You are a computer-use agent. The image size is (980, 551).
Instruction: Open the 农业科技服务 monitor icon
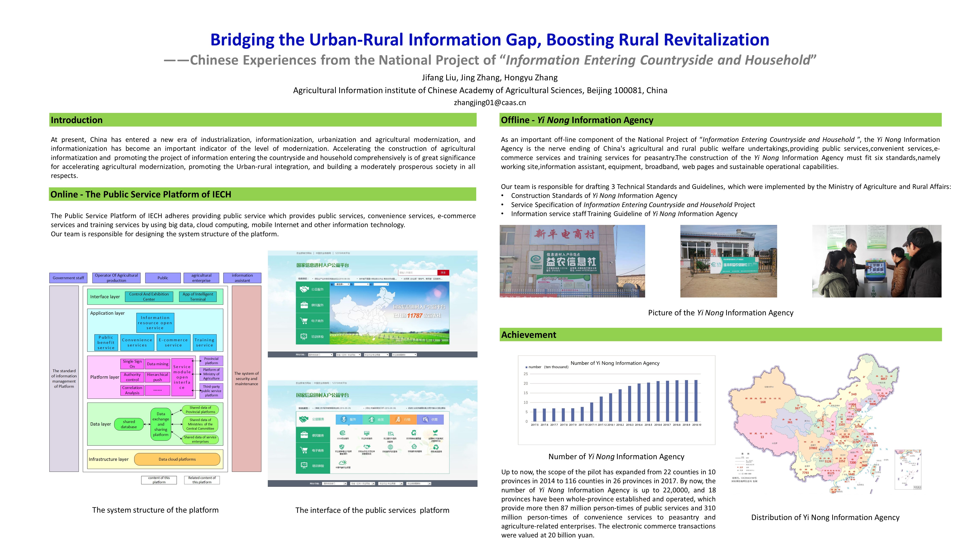tap(366, 433)
